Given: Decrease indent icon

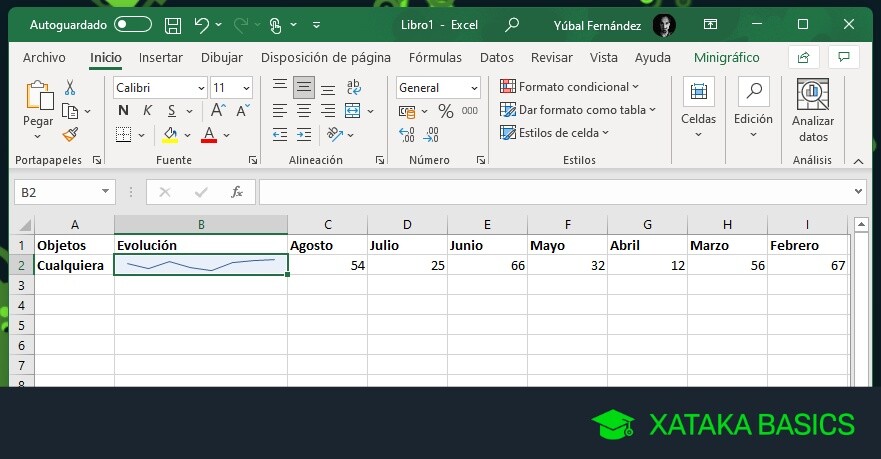Looking at the screenshot, I should pos(280,135).
